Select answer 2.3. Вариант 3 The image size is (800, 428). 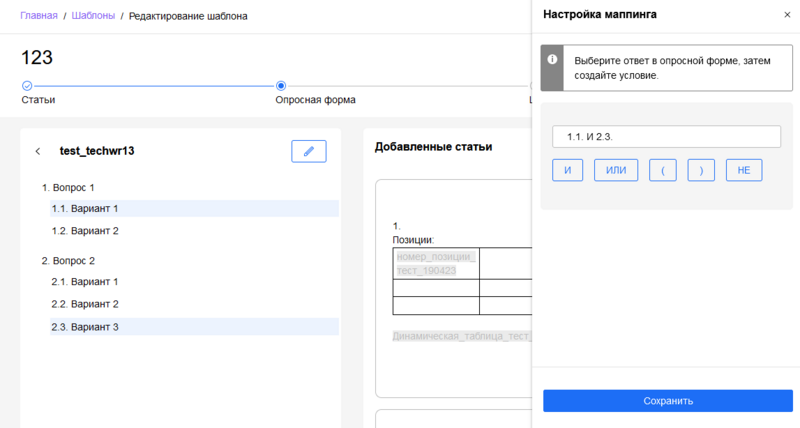[x=85, y=327]
